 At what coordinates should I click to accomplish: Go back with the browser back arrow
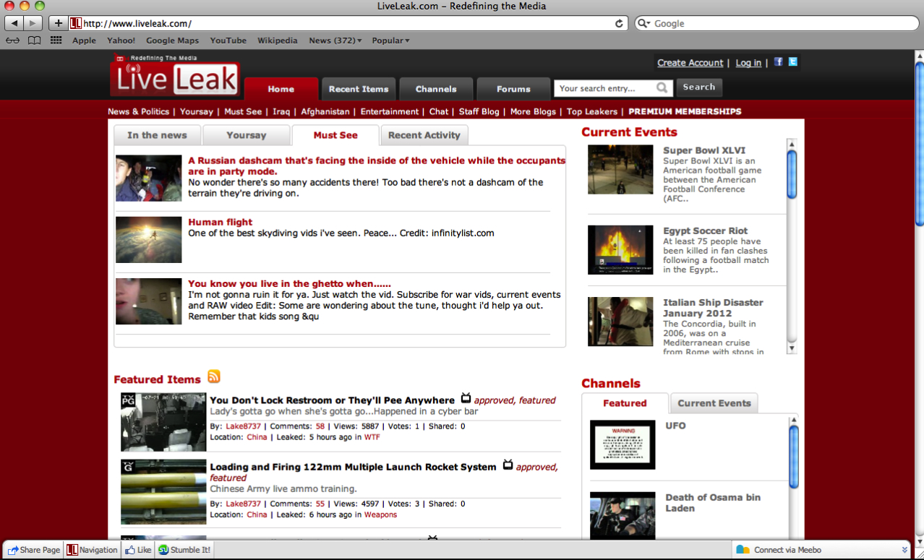tap(14, 23)
